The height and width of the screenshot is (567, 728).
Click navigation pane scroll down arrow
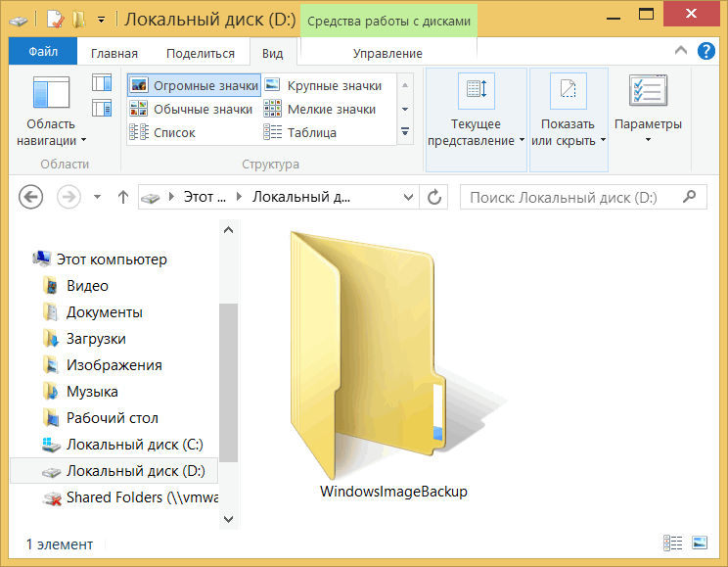[x=228, y=519]
